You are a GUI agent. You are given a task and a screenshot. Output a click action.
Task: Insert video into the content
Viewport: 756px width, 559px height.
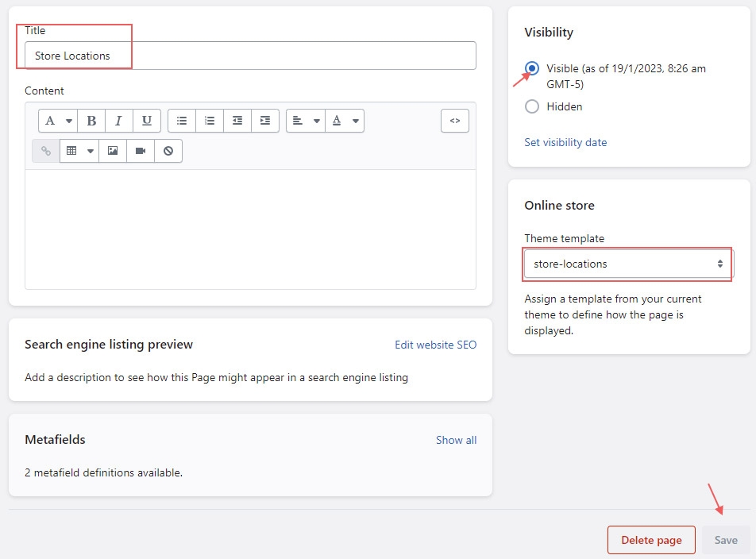tap(141, 151)
